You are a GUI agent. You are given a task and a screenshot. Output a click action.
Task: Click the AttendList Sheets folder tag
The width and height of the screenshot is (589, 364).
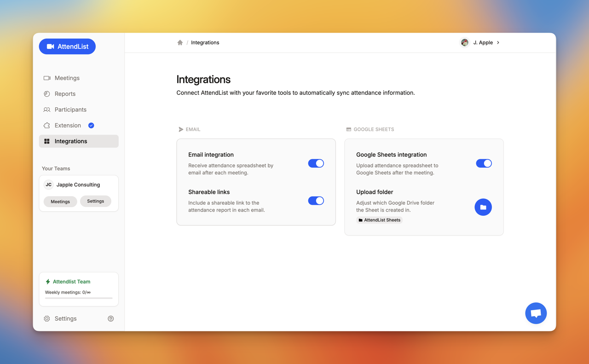tap(379, 220)
